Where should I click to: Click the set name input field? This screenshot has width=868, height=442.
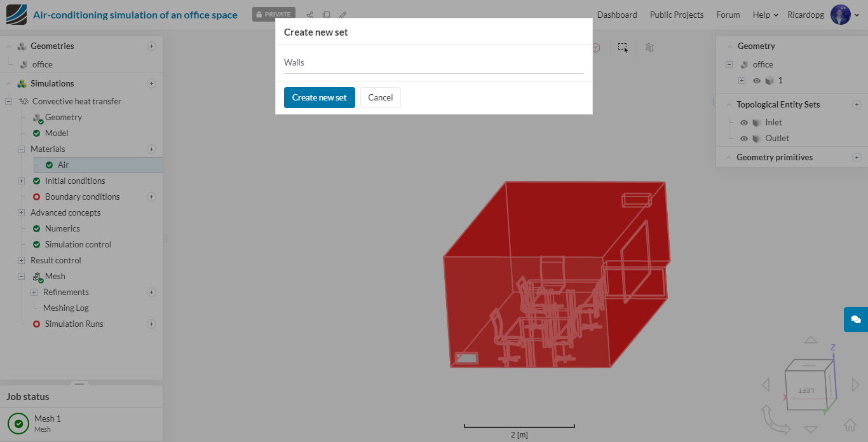(434, 62)
